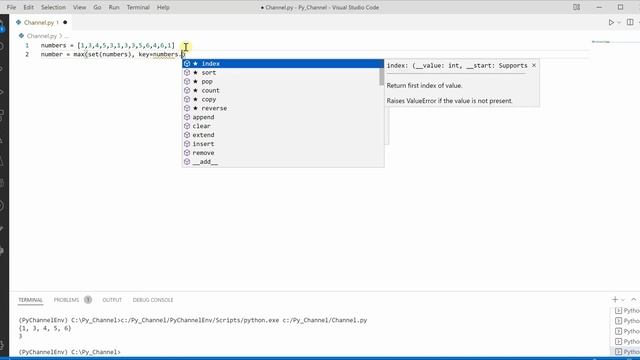This screenshot has width=640, height=360.
Task: Click the Channel.py breadcrumb
Action: (41, 36)
